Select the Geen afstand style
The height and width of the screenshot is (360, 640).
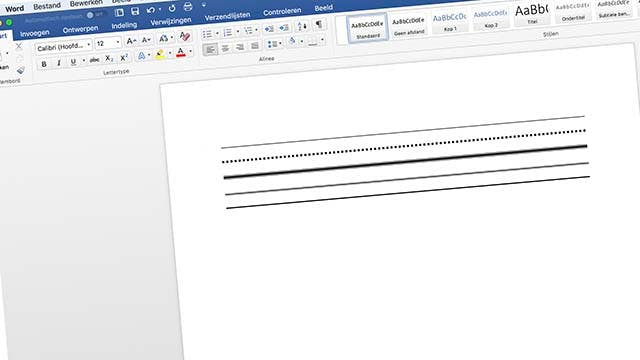click(x=409, y=26)
